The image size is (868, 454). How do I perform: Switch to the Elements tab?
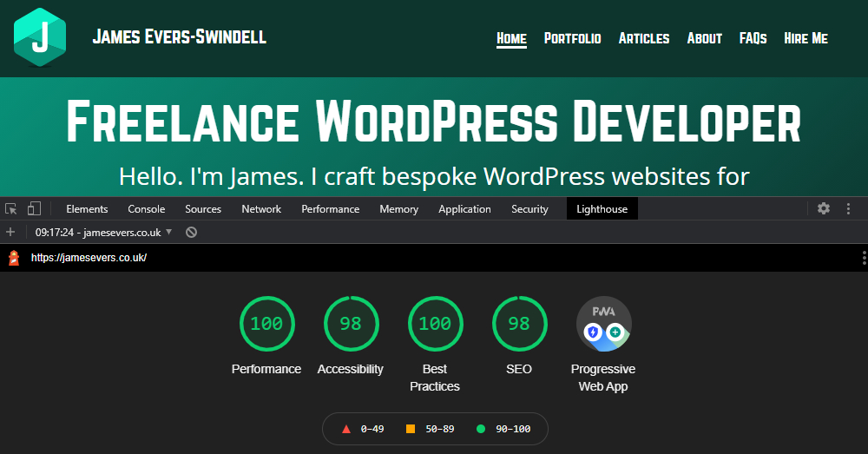87,208
